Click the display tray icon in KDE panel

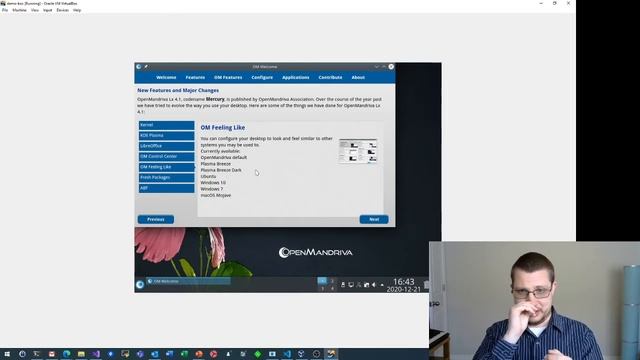click(x=351, y=285)
